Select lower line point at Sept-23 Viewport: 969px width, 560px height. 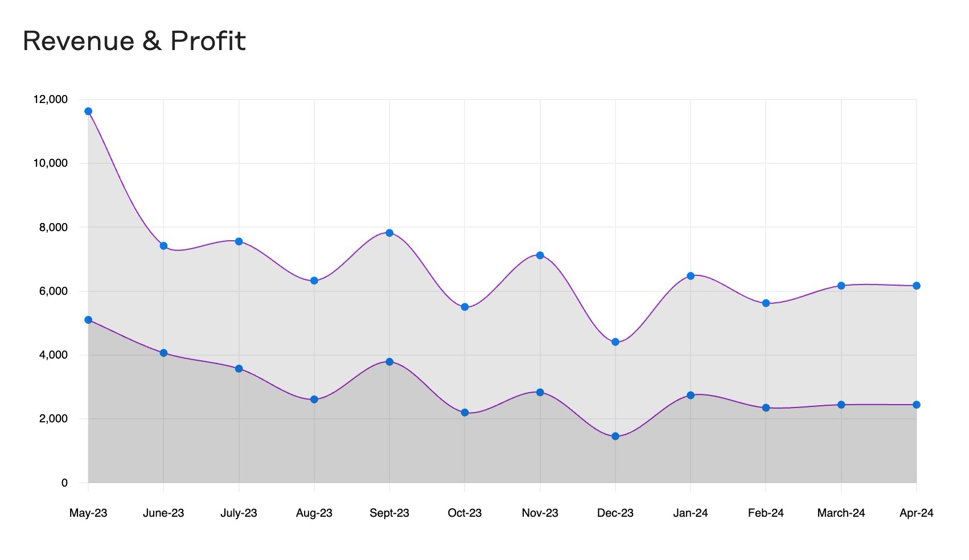pos(389,362)
